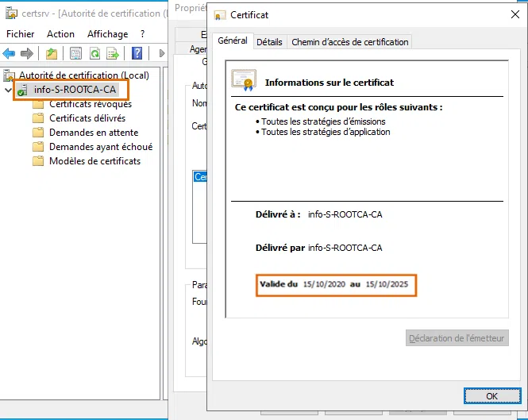The height and width of the screenshot is (420, 528).
Task: Click the Certificats révoqués folder icon
Action: point(38,105)
